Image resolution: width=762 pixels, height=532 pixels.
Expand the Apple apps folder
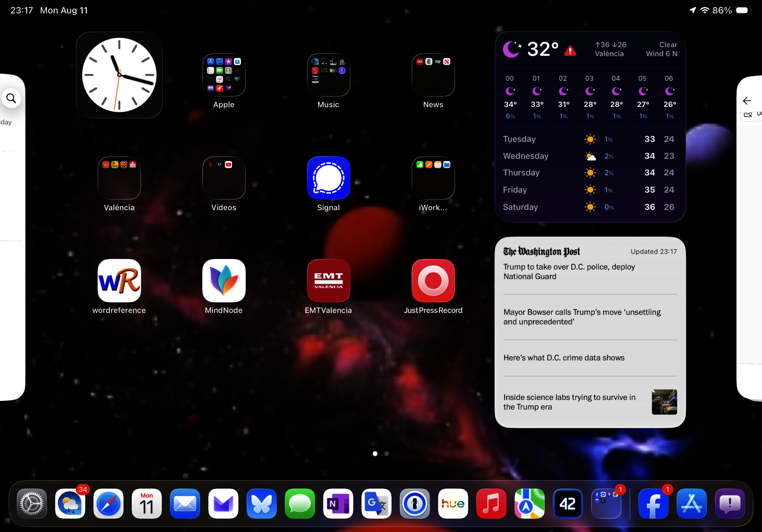pos(224,75)
